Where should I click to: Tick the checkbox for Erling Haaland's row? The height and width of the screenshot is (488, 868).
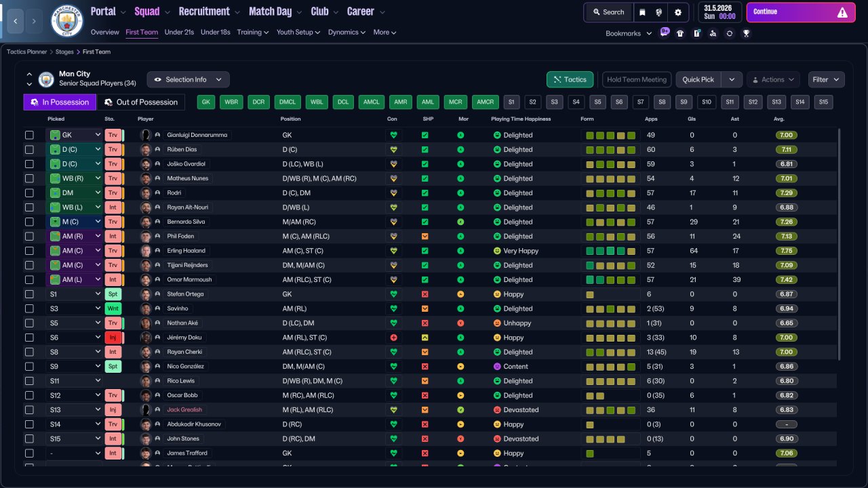pos(29,251)
